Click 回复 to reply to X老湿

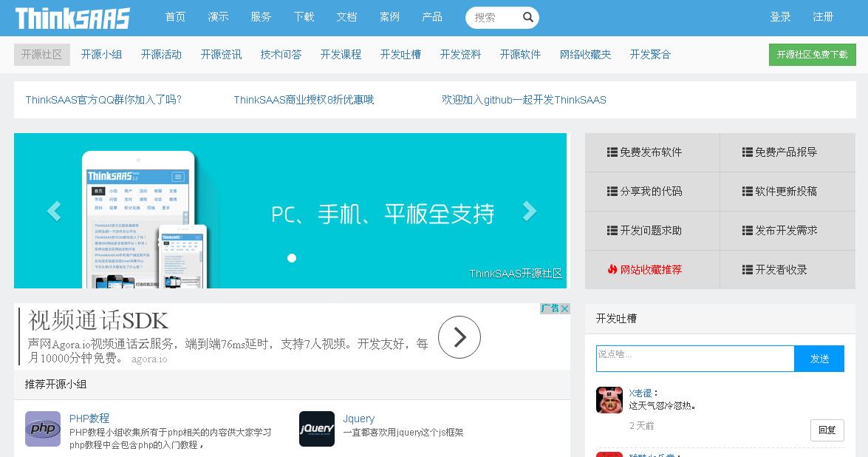pyautogui.click(x=827, y=430)
